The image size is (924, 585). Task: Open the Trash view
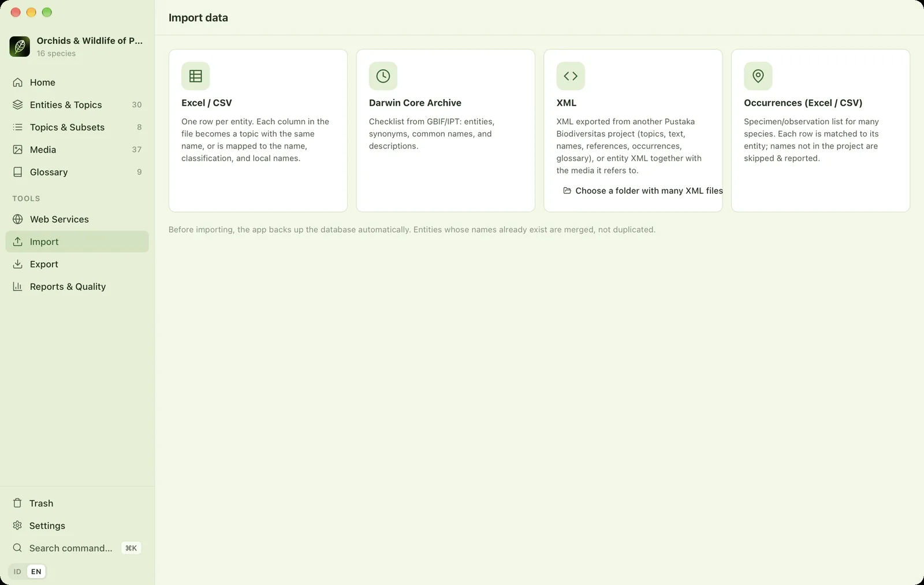tap(77, 503)
